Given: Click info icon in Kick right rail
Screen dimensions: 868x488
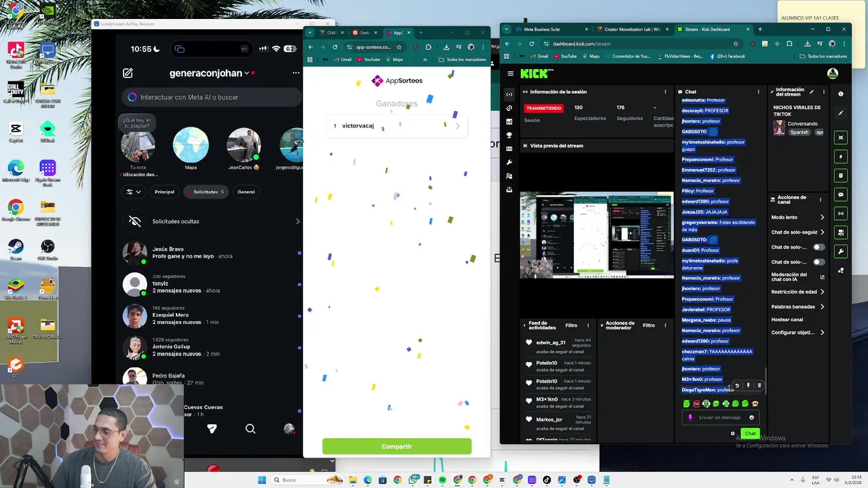Looking at the screenshot, I should 841,94.
